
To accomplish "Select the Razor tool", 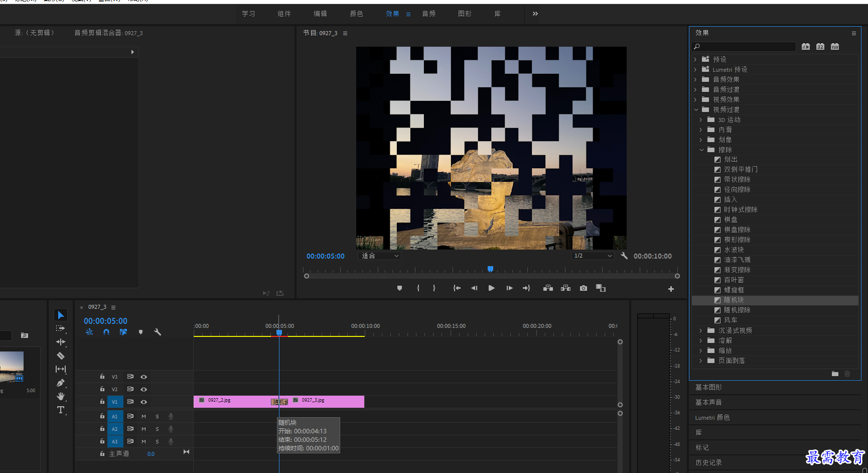I will click(x=61, y=356).
